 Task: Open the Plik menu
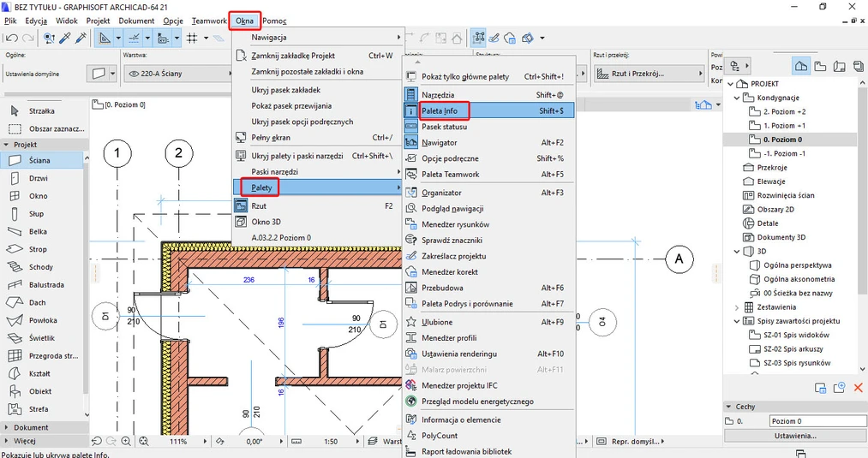(10, 21)
